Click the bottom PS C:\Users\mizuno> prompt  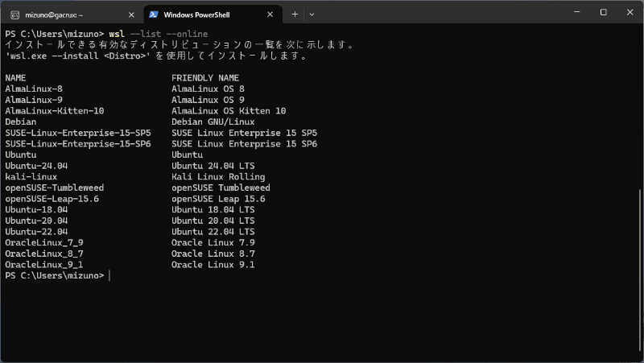coord(55,276)
